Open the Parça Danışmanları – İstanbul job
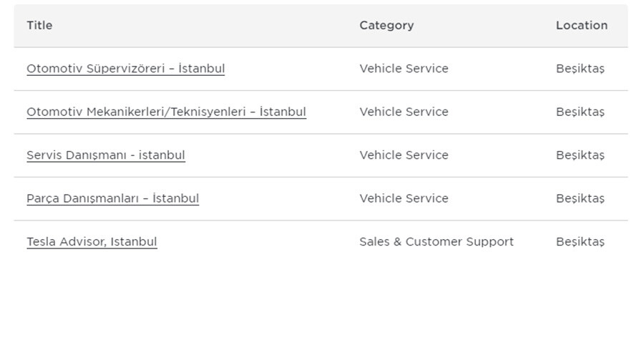The width and height of the screenshot is (644, 358). [x=112, y=198]
